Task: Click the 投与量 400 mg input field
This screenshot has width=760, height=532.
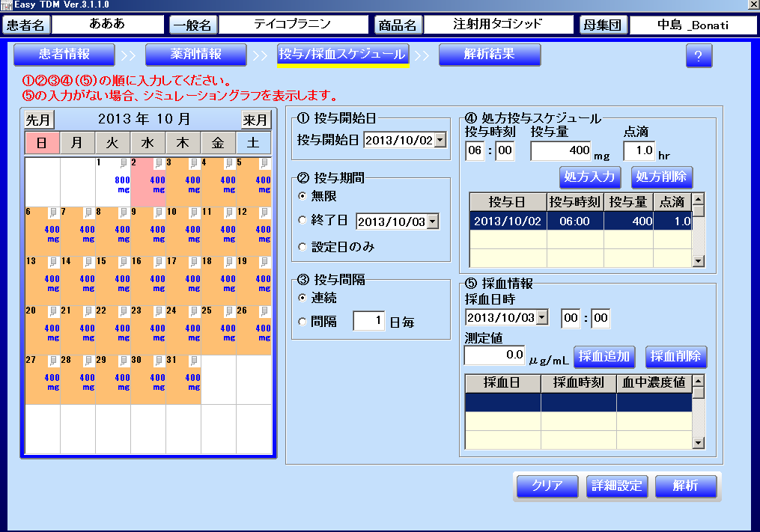Action: click(x=561, y=150)
